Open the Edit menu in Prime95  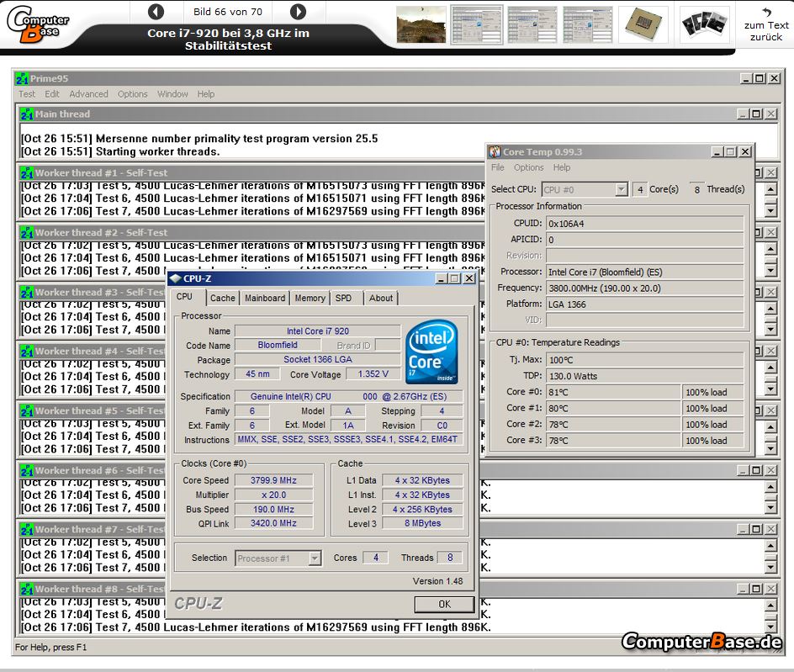[51, 94]
